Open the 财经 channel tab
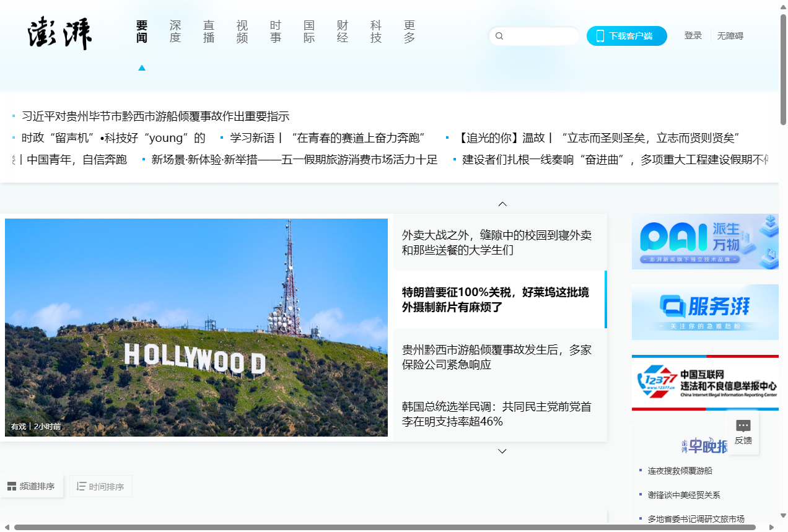This screenshot has height=532, width=788. pyautogui.click(x=343, y=32)
